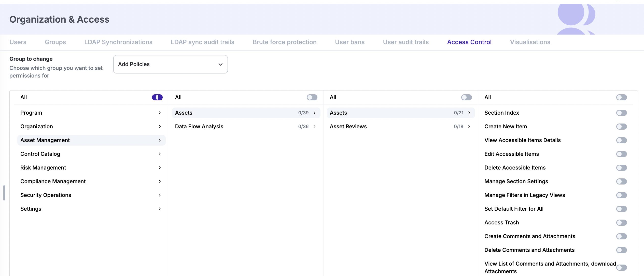Click the left edge scrollbar handle
Viewport: 644px width, 276px height.
(x=4, y=193)
